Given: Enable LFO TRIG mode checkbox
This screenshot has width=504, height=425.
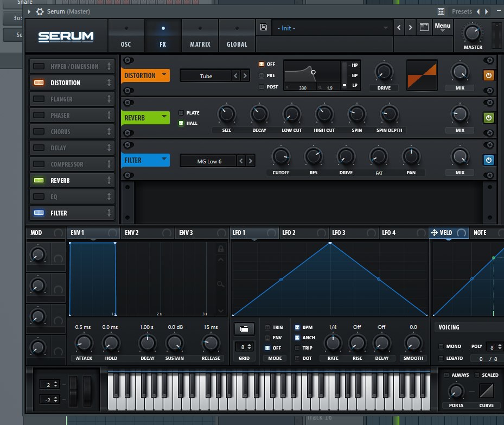Looking at the screenshot, I should coord(267,327).
